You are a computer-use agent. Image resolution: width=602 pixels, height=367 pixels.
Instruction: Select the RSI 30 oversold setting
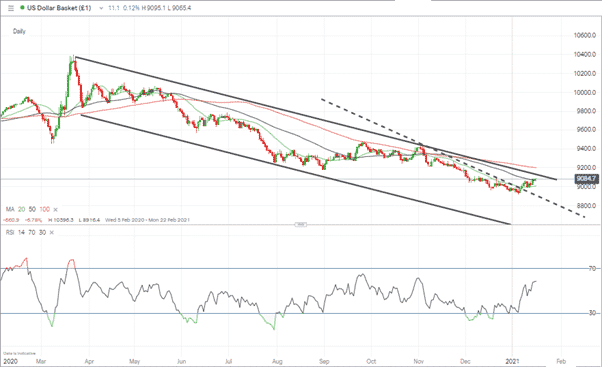click(42, 232)
